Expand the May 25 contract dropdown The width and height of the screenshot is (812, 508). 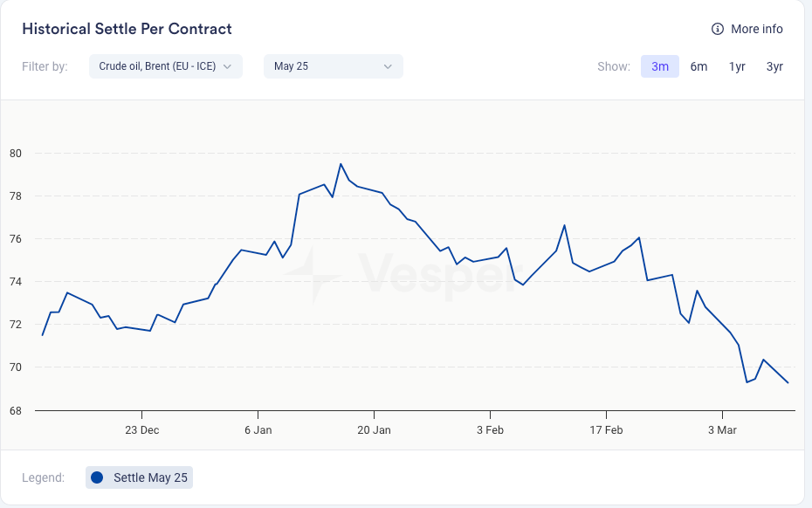pos(333,66)
